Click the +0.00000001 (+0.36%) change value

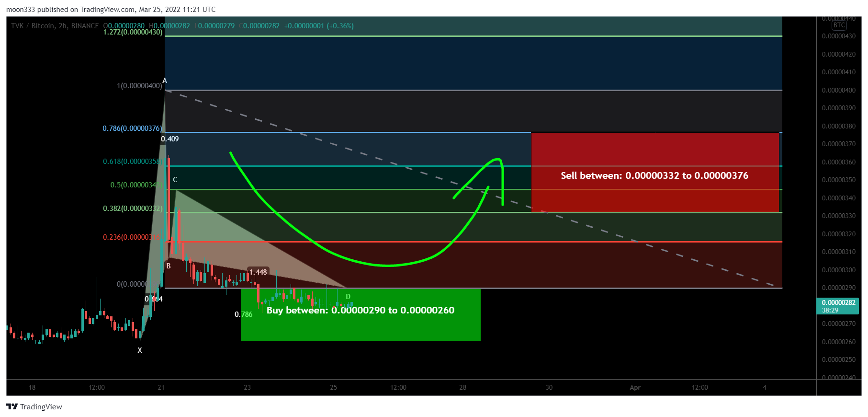point(319,26)
